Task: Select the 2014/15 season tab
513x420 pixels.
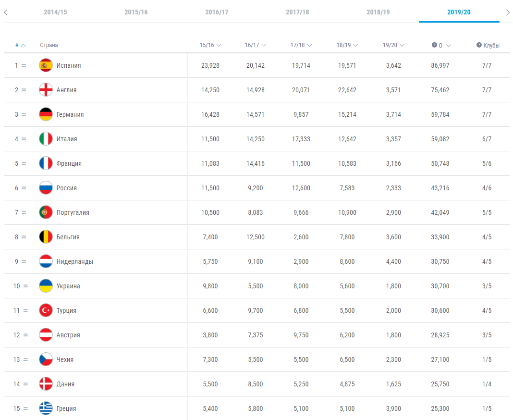Action: 55,12
